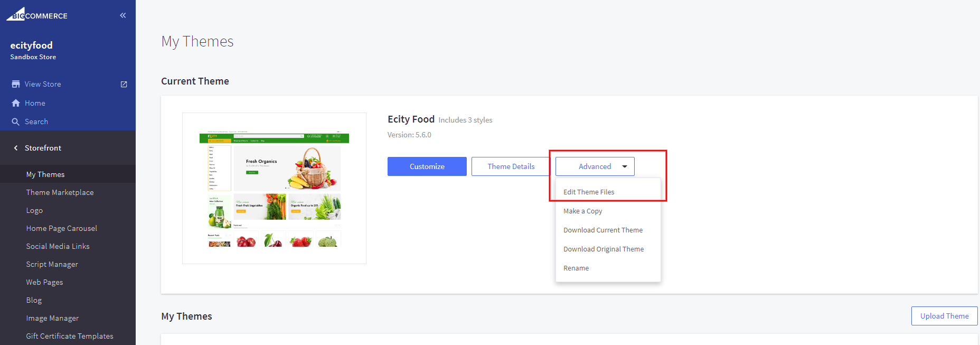The width and height of the screenshot is (980, 345).
Task: Click the Upload Theme button
Action: [x=944, y=316]
